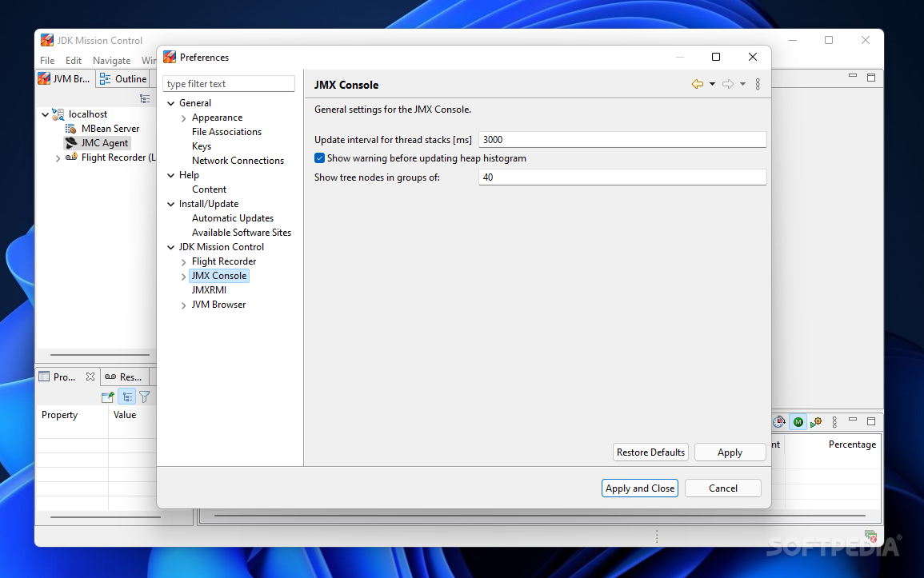The width and height of the screenshot is (924, 578).
Task: Close the Pro... tab with its X
Action: (x=90, y=377)
